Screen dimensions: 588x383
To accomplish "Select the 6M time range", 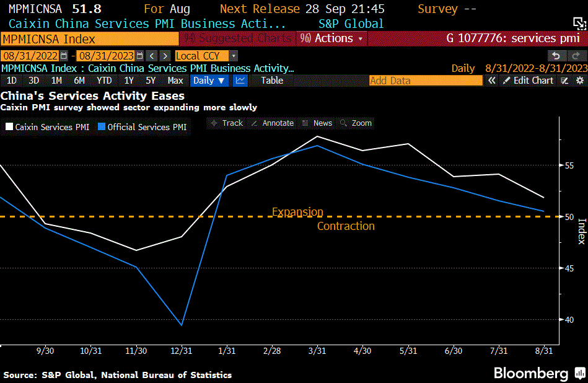I will pos(79,81).
